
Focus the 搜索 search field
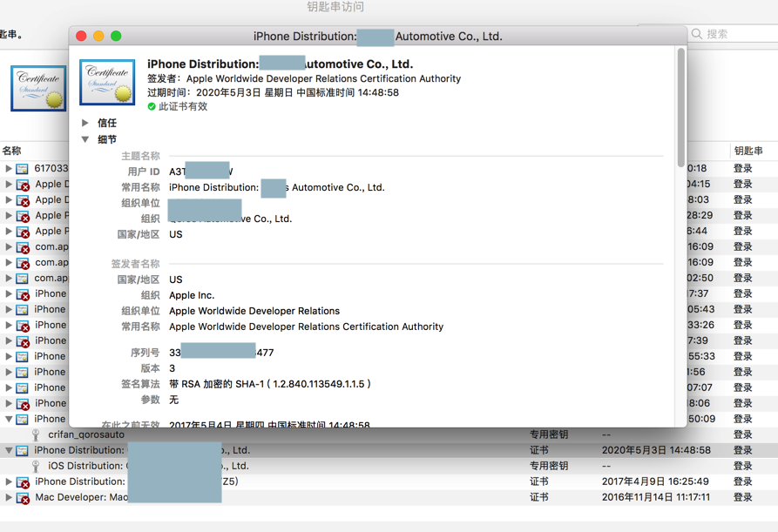[734, 34]
